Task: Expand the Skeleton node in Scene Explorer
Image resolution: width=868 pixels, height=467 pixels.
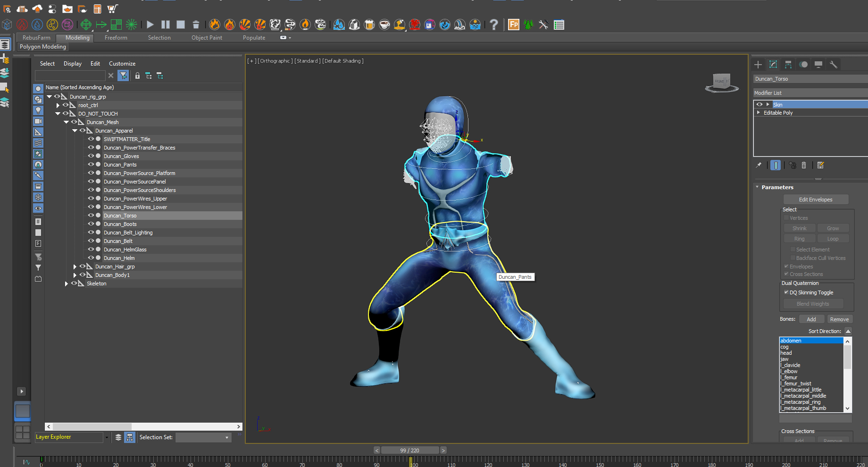Action: coord(66,284)
